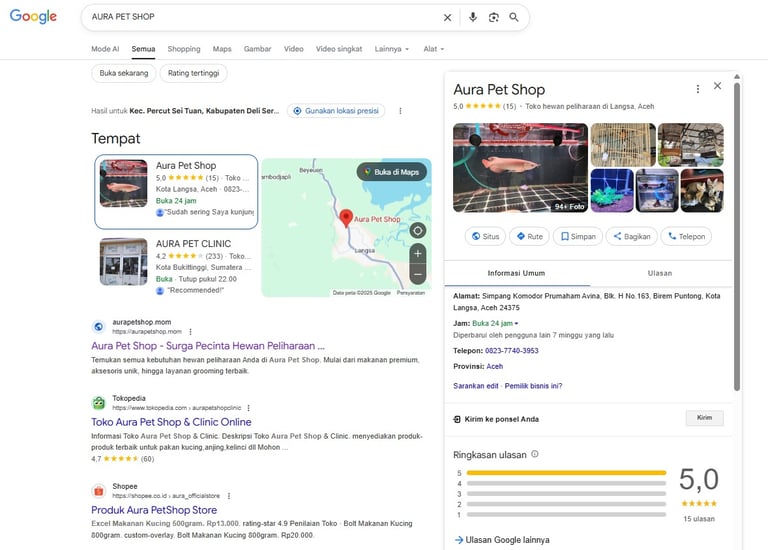Click the Situs button

(x=485, y=237)
